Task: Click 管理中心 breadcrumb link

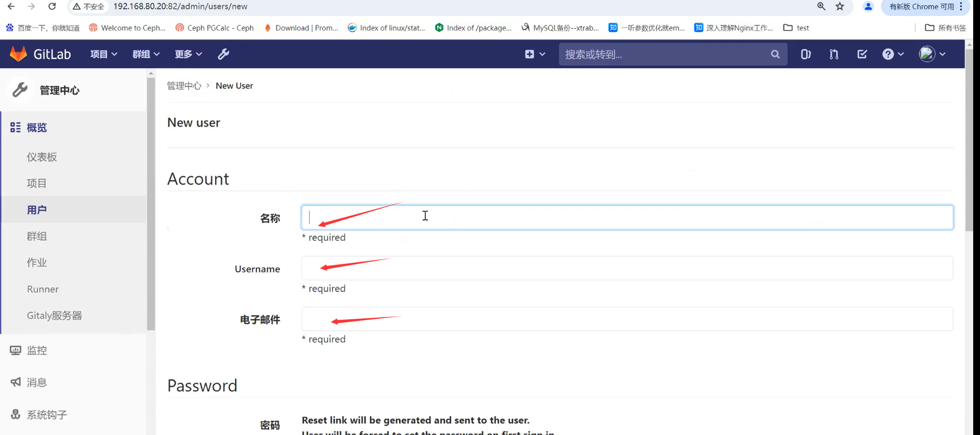Action: pos(184,86)
